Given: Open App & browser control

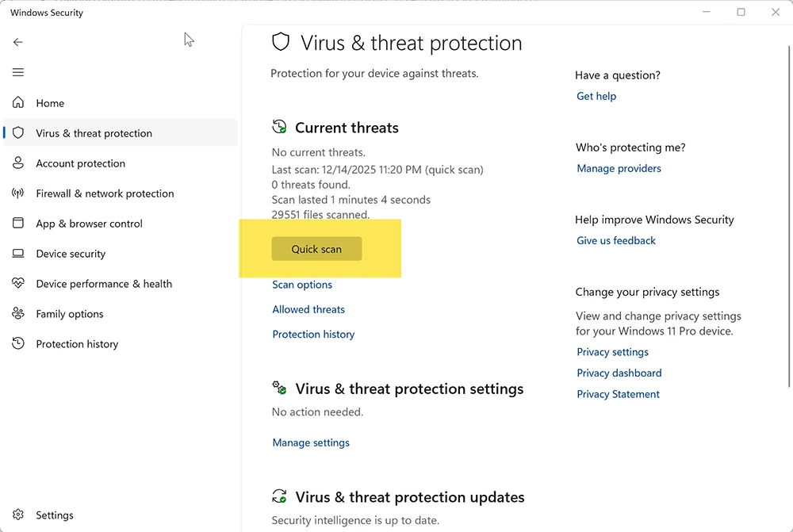Looking at the screenshot, I should 88,224.
